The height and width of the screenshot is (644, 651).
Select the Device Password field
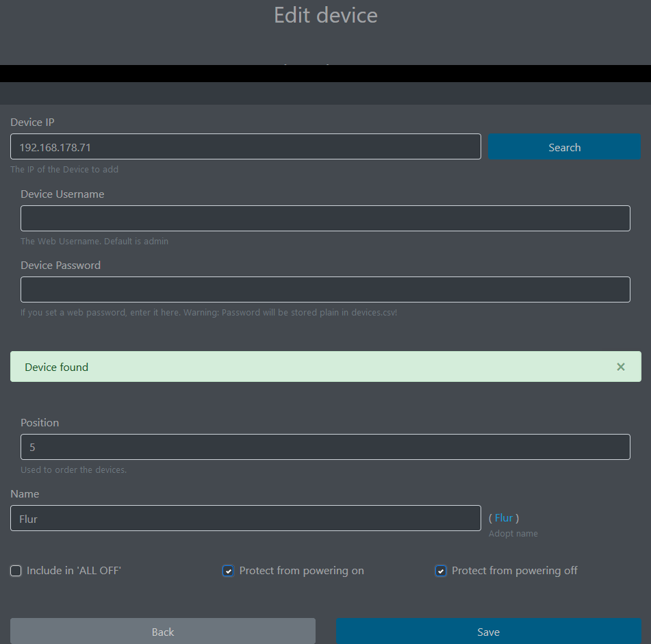325,289
